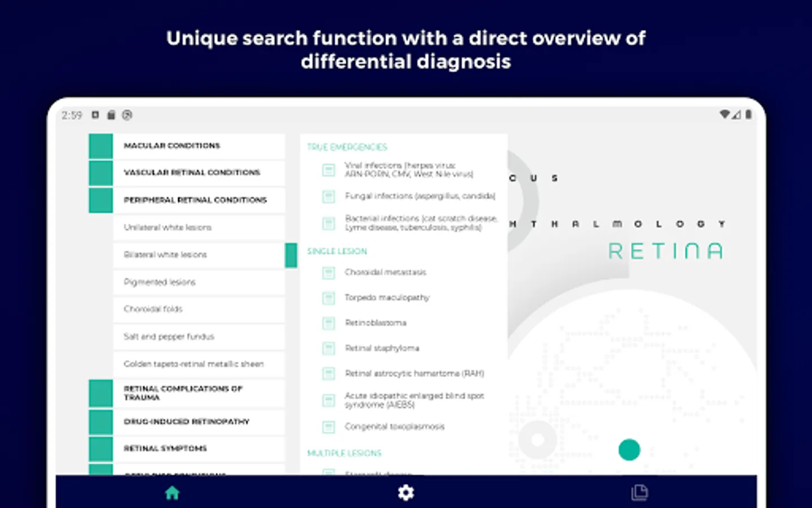
Task: Click the SINGLE LESION heading
Action: pos(337,251)
